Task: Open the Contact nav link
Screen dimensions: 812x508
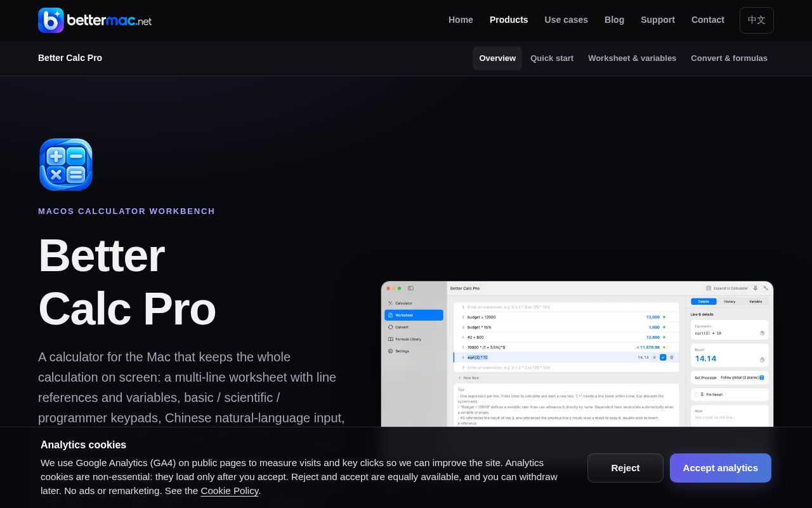Action: point(708,20)
